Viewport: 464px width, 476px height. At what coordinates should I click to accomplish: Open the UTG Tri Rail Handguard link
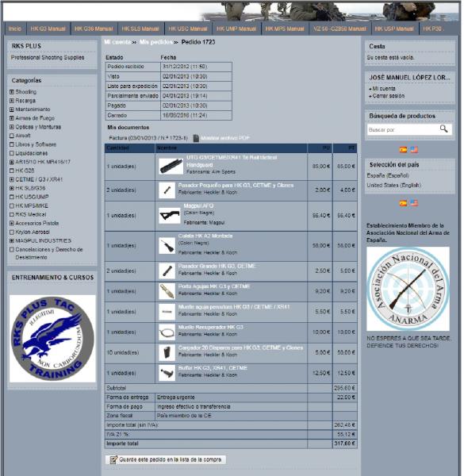pyautogui.click(x=232, y=161)
